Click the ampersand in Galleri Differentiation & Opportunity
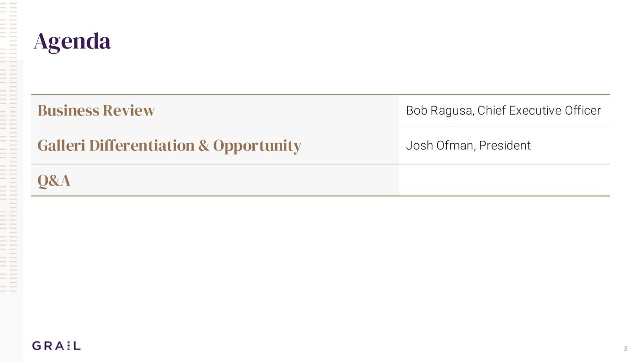 204,146
